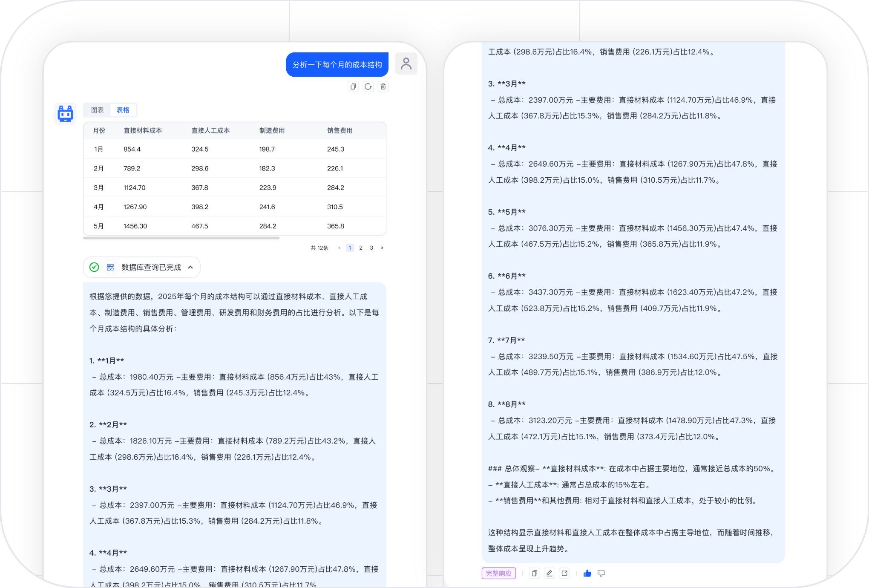This screenshot has width=869, height=588.
Task: Share the response externally
Action: pos(564,573)
